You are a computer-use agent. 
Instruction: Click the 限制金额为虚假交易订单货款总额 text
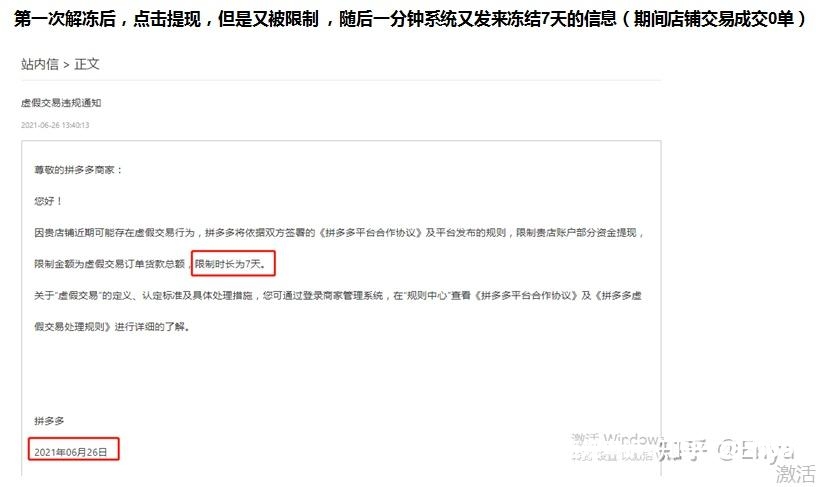point(109,264)
